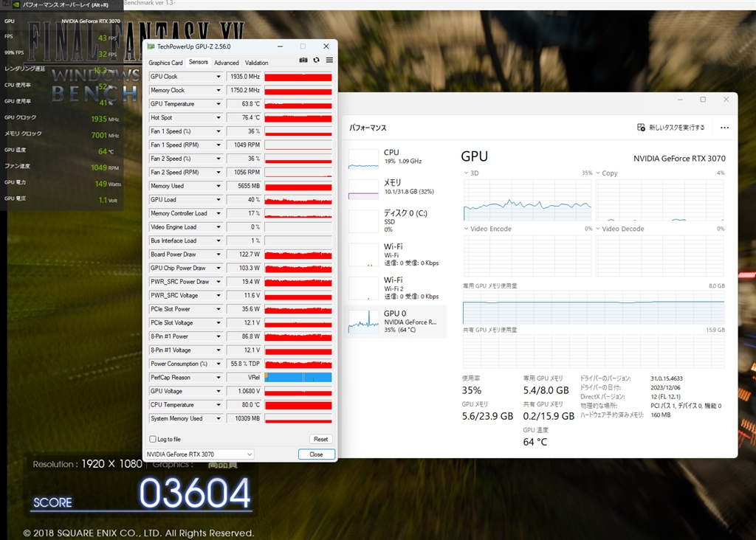
Task: Click the Memory Clock 1750.2 MHz value
Action: pyautogui.click(x=244, y=90)
